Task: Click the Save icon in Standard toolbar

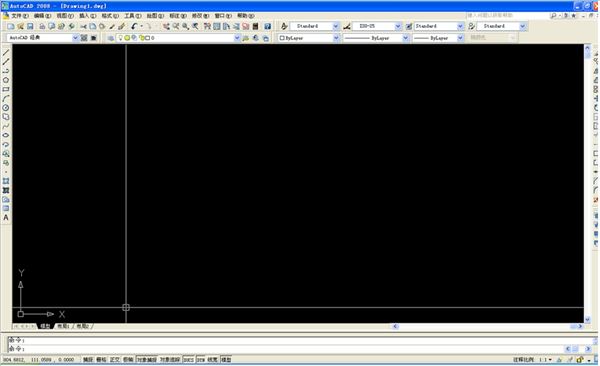Action: coord(30,26)
